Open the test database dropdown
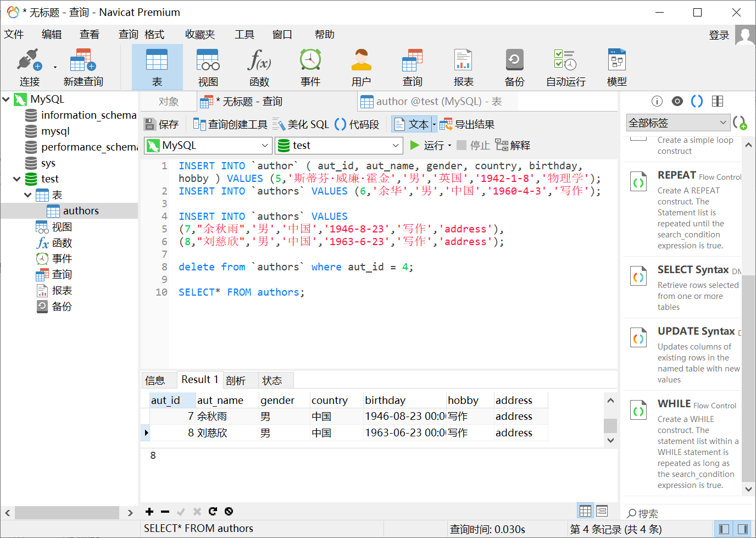This screenshot has width=756, height=538. (339, 146)
